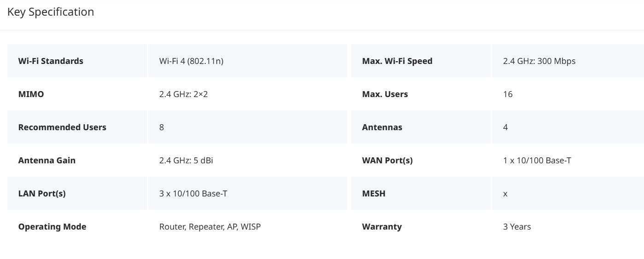Image resolution: width=644 pixels, height=259 pixels.
Task: Select the 1 x 10/100 Base-T value
Action: [537, 160]
